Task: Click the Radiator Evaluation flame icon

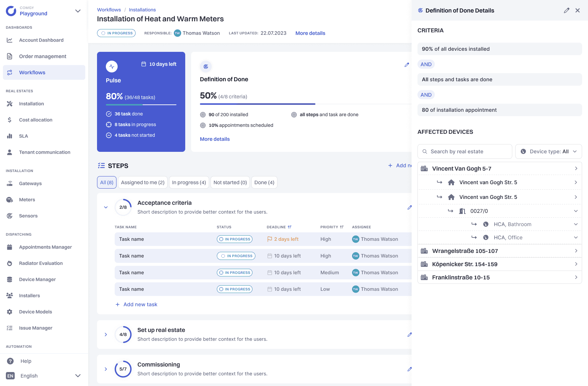Action: pyautogui.click(x=10, y=263)
